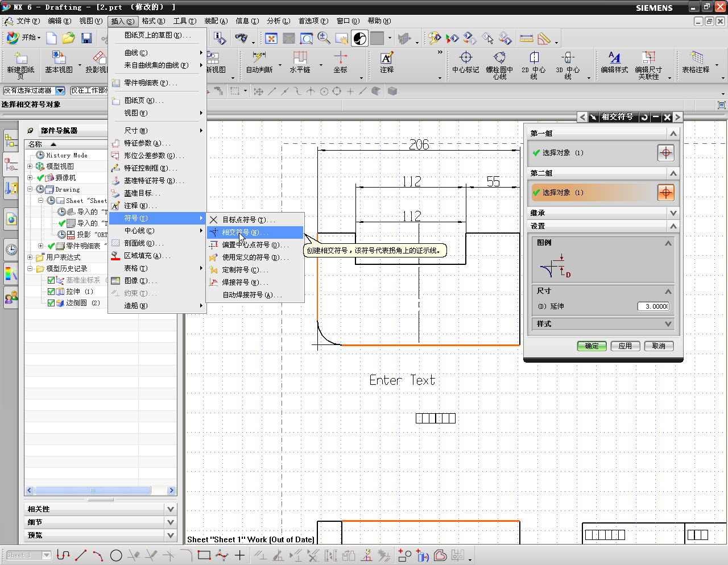Collapse the 模型历史记录 tree node
728x565 pixels.
coord(30,269)
